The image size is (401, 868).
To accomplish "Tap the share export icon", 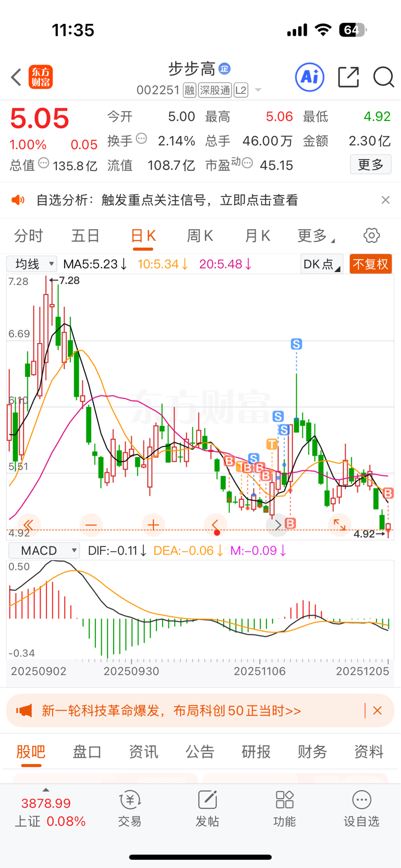I will click(x=348, y=77).
